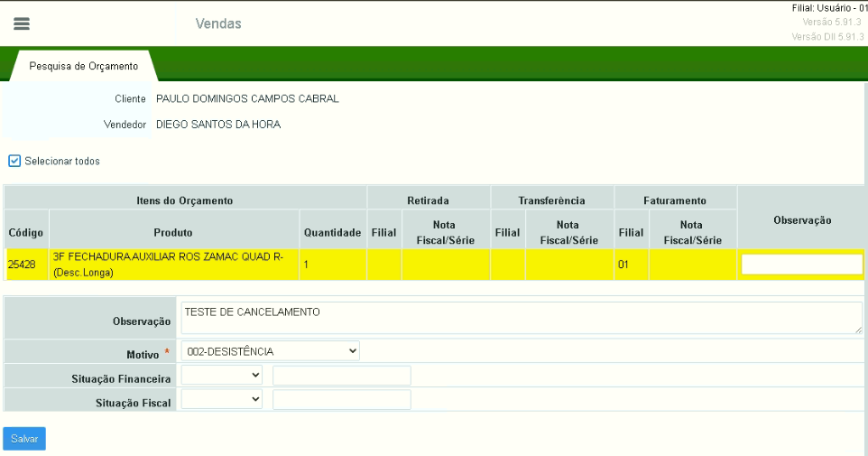Click the item row Observação input field

coord(801,264)
